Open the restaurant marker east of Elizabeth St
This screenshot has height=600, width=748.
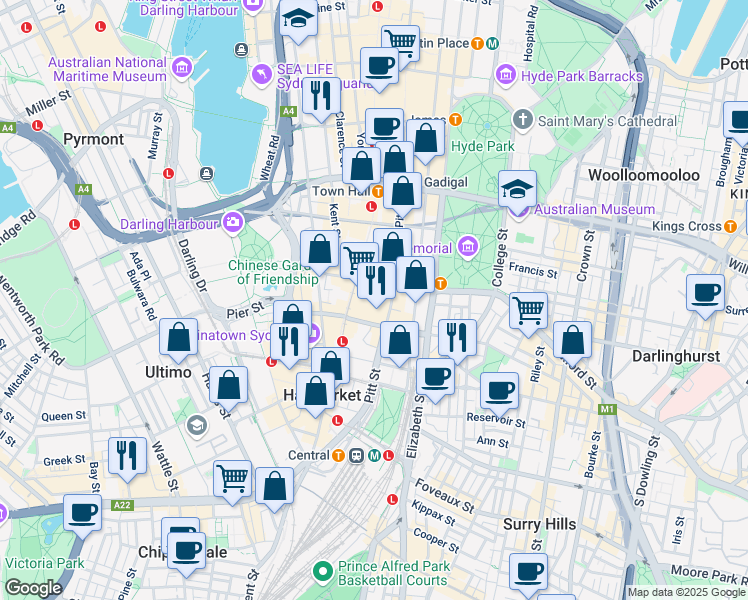(457, 339)
